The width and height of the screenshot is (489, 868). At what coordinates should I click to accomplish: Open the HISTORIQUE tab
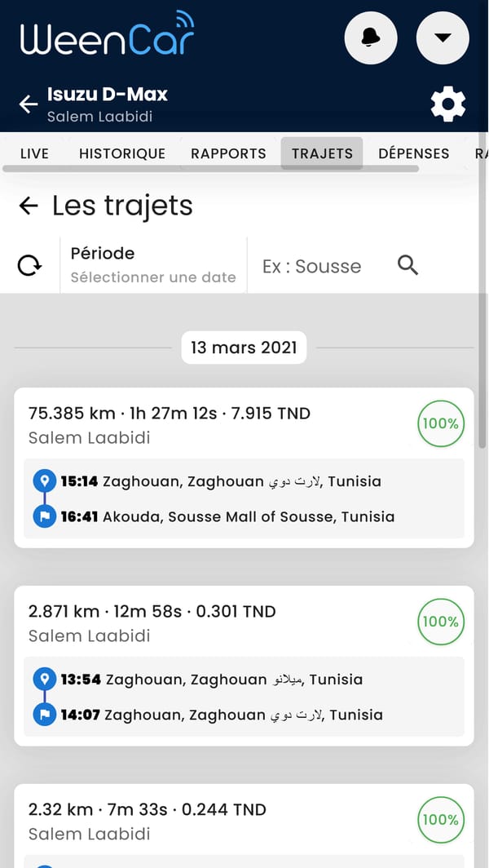[122, 153]
